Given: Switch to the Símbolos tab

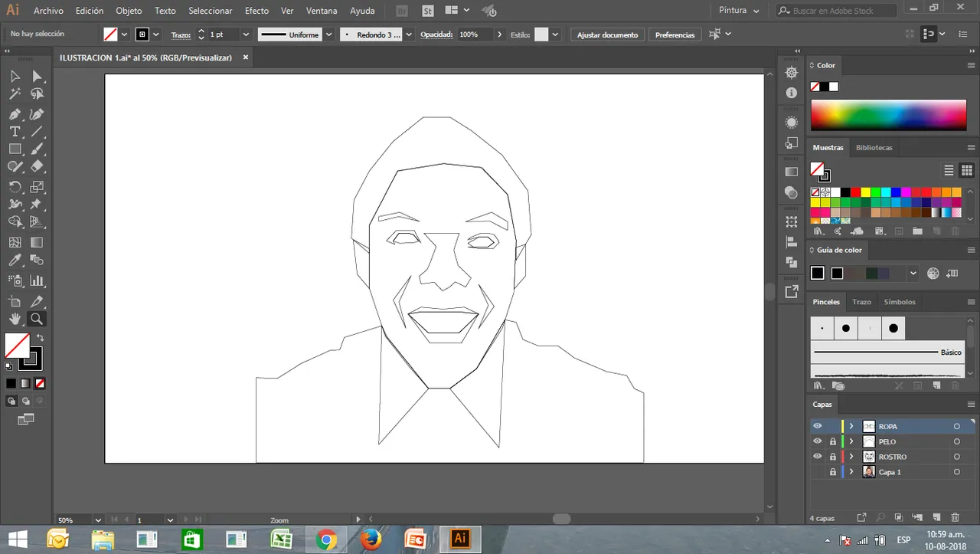Looking at the screenshot, I should click(x=900, y=302).
